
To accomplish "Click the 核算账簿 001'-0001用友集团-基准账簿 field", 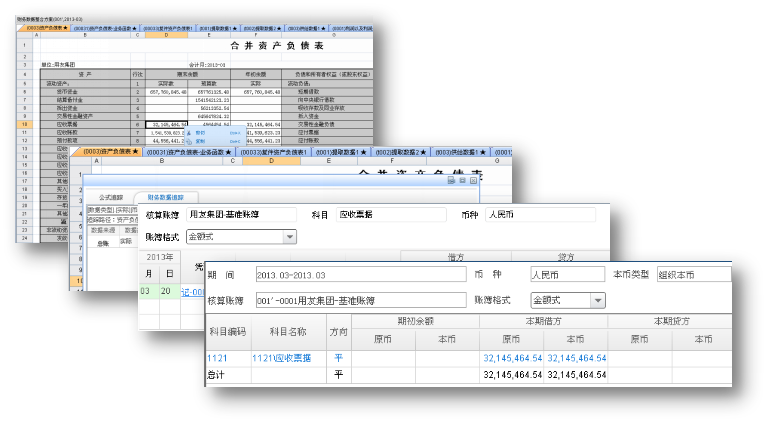I will (x=360, y=300).
